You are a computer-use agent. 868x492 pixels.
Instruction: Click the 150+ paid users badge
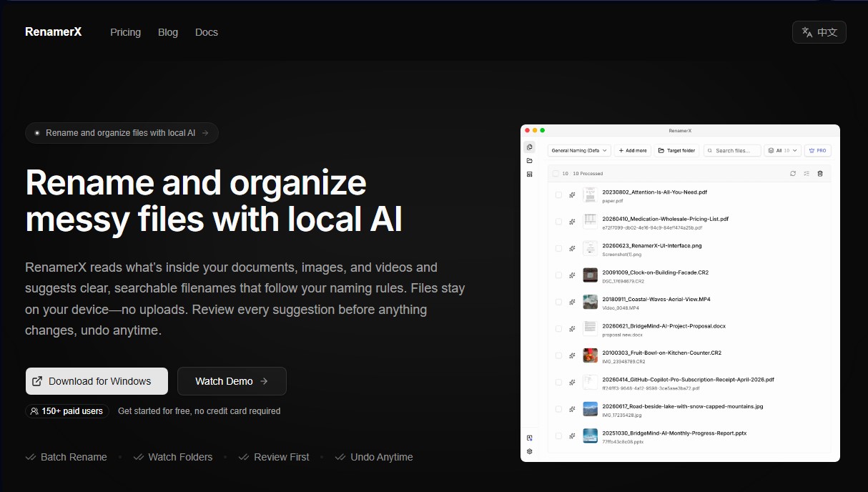(x=67, y=411)
